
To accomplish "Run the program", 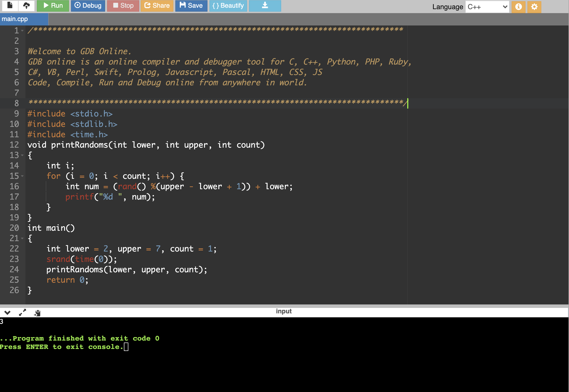I will tap(53, 5).
